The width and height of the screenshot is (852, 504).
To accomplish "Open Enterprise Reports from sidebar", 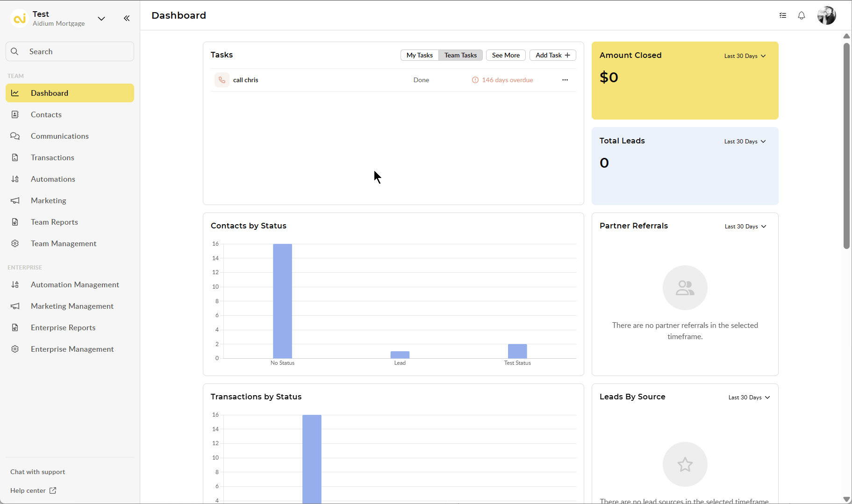I will click(x=63, y=327).
